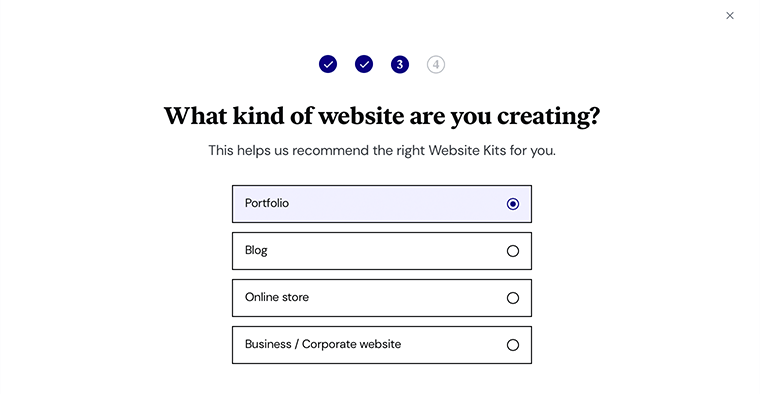Viewport: 760px width, 394px height.
Task: Click the Website Kits recommendation subtitle
Action: tap(382, 150)
